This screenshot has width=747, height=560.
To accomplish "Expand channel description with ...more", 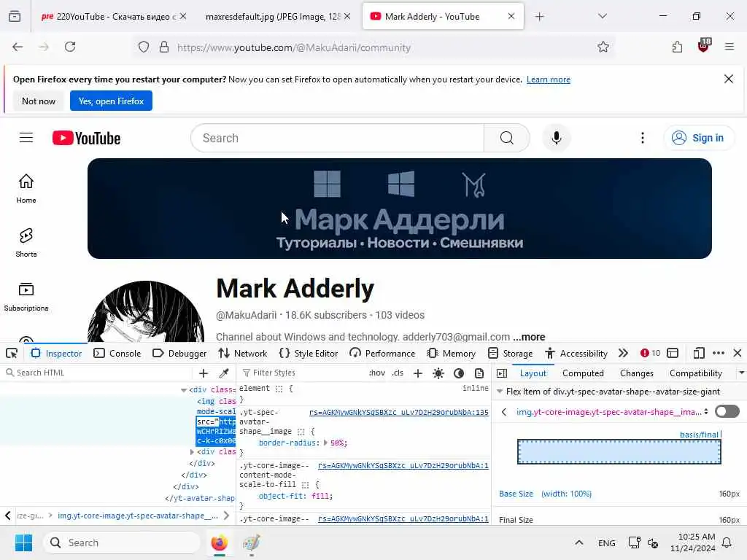I will (529, 337).
